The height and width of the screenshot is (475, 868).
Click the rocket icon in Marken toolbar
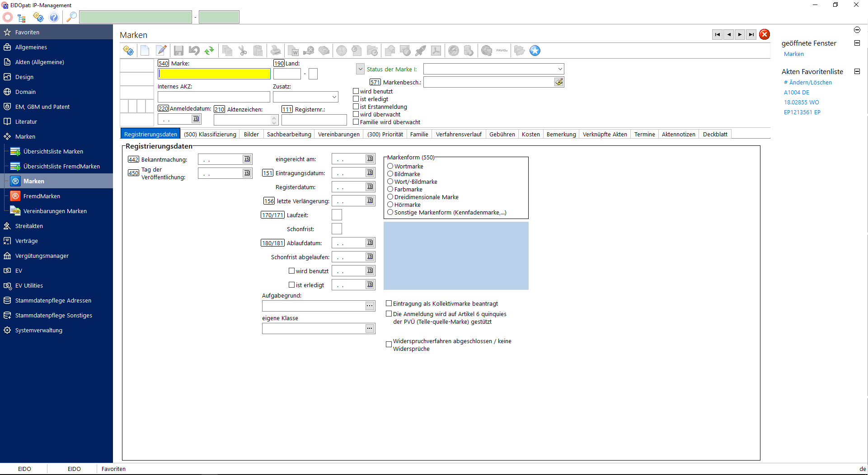421,51
